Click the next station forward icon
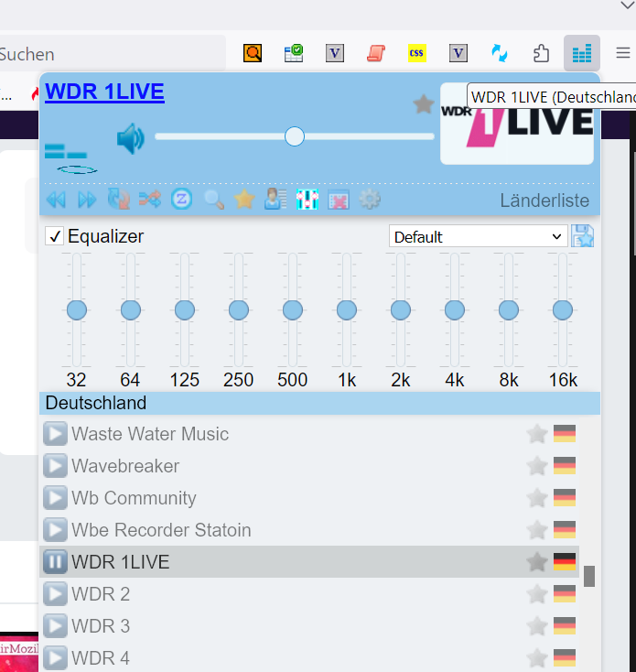636x672 pixels. 87,200
